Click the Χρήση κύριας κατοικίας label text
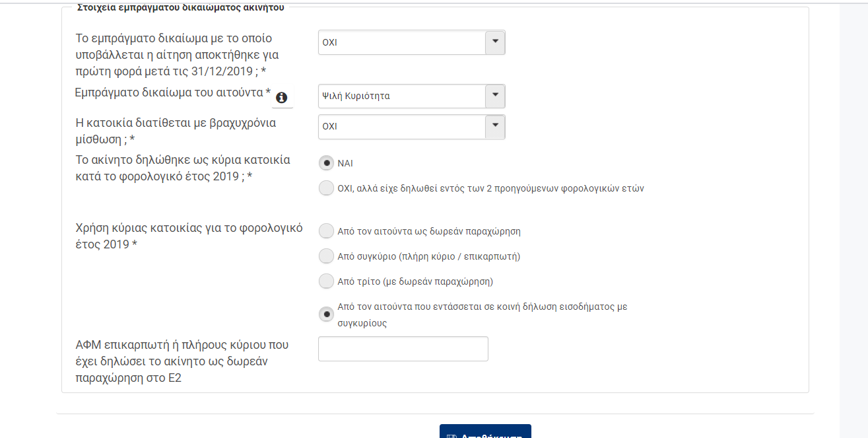The height and width of the screenshot is (438, 868). coord(189,236)
